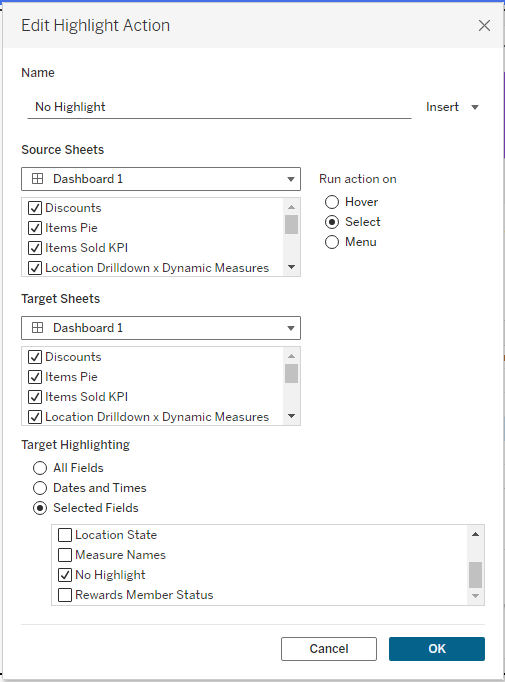Uncheck Items Pie in Source Sheets
Screen dimensions: 505x682
[x=35, y=228]
